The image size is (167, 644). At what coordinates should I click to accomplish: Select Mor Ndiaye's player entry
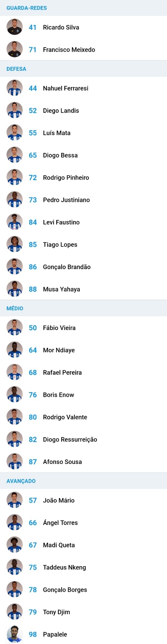83,350
